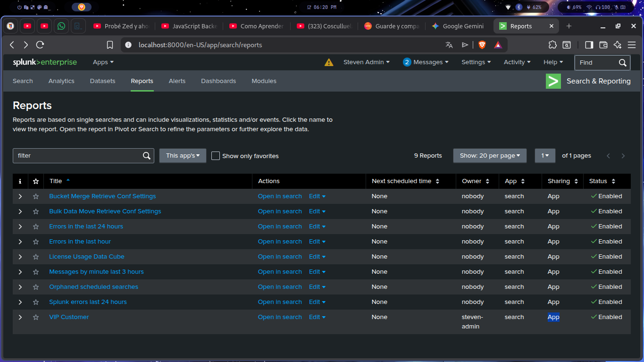The width and height of the screenshot is (644, 362).
Task: Reload the page with the refresh icon
Action: click(x=40, y=45)
